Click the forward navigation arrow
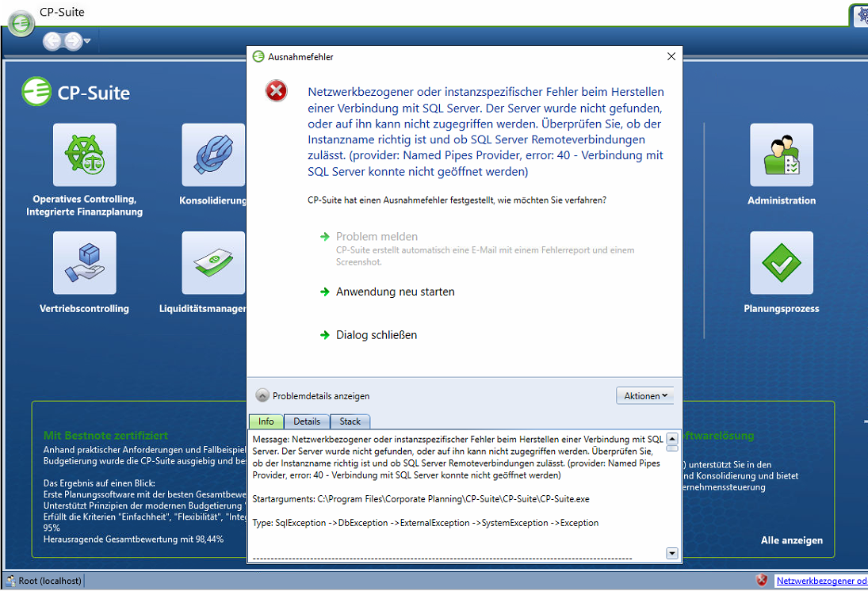 [x=73, y=40]
